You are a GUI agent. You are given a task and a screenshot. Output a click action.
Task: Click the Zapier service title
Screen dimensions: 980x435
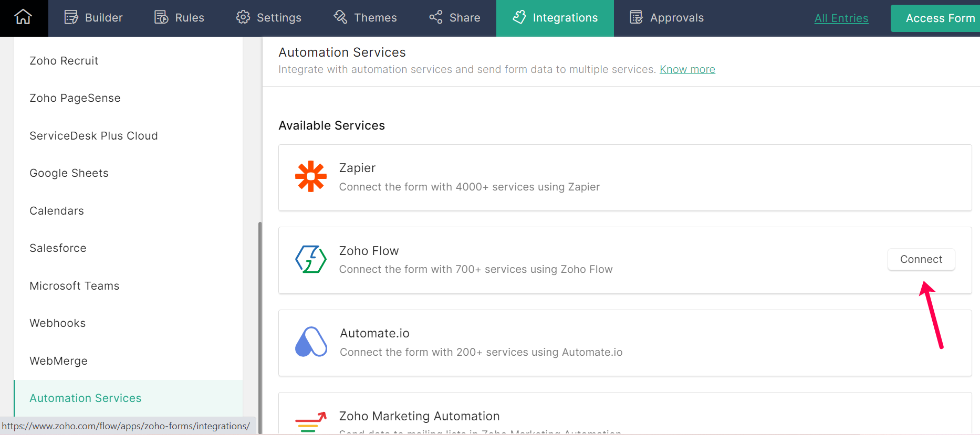pos(357,168)
